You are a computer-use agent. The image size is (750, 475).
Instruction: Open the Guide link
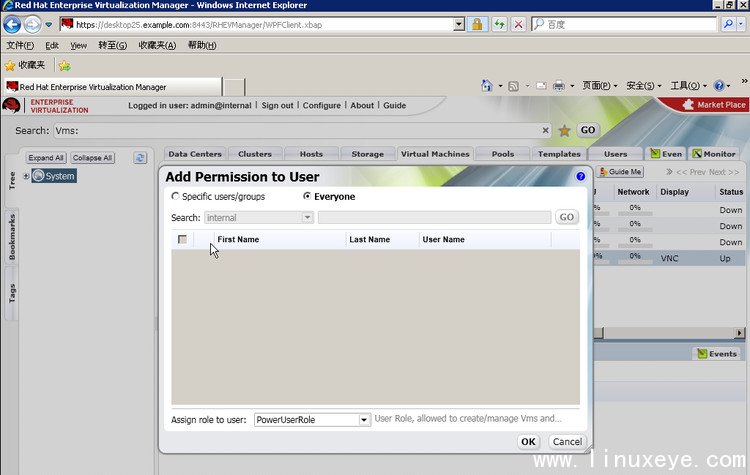click(x=394, y=105)
